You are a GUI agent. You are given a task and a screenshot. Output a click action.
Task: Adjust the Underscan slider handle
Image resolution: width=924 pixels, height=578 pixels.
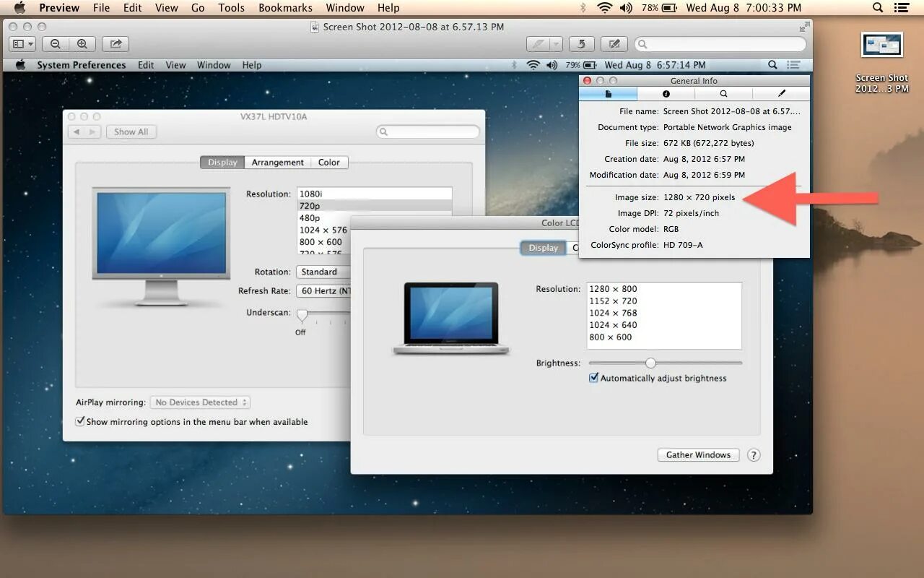tap(302, 315)
